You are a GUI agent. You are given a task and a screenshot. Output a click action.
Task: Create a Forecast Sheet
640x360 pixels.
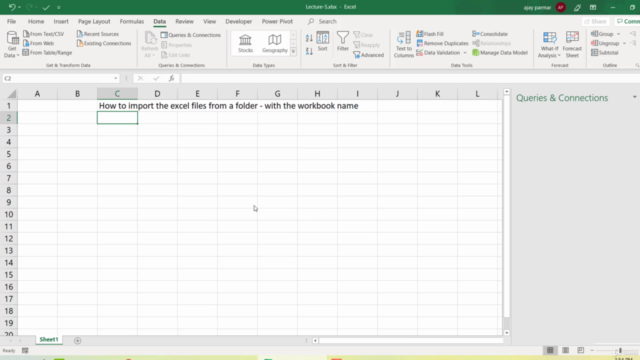click(x=572, y=44)
